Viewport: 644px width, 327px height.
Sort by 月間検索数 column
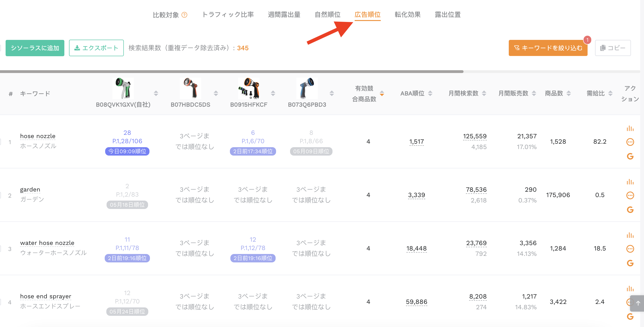click(484, 93)
